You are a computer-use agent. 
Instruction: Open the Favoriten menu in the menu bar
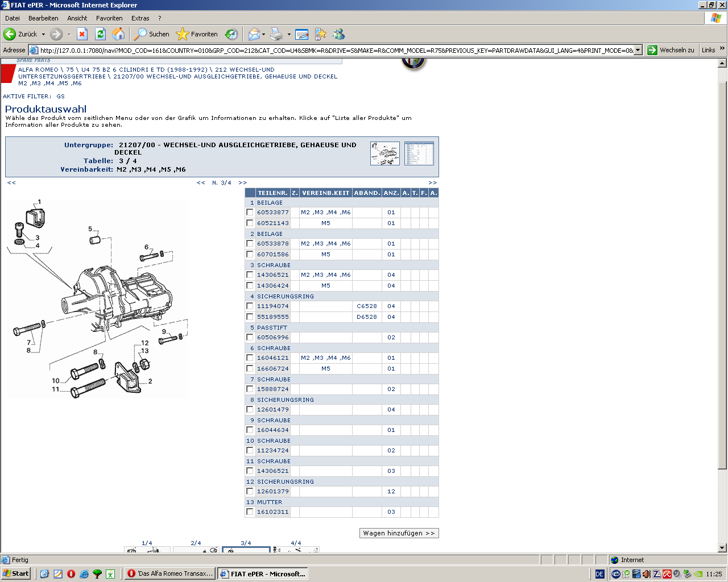tap(109, 18)
